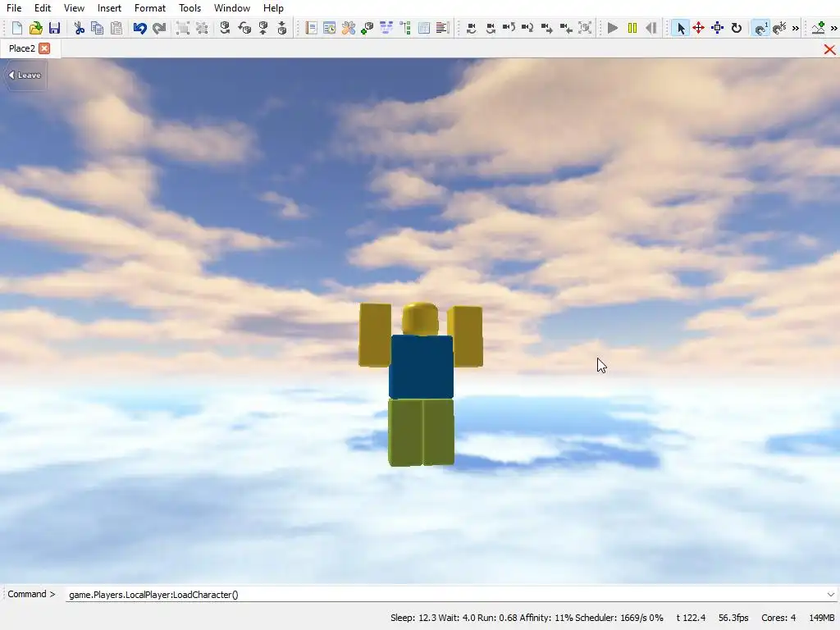Expand hidden grid toolbar items chevron

pyautogui.click(x=796, y=29)
